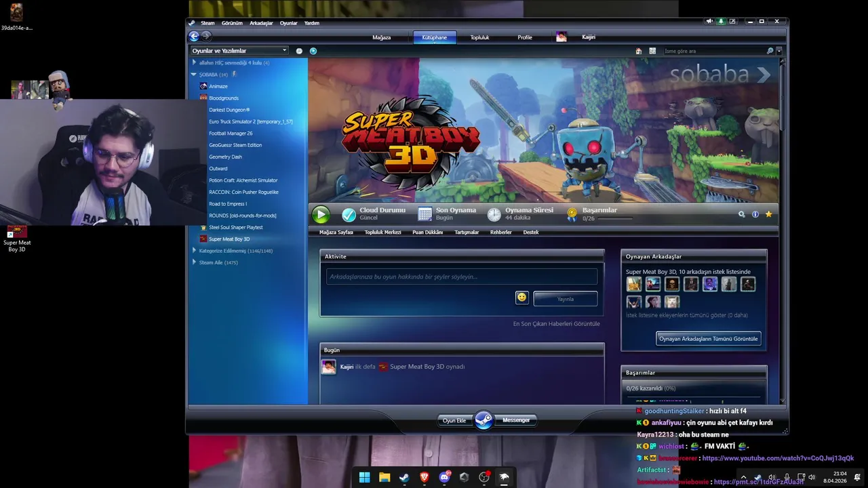The width and height of the screenshot is (868, 488).
Task: Open the grid collections view icon
Action: 652,51
